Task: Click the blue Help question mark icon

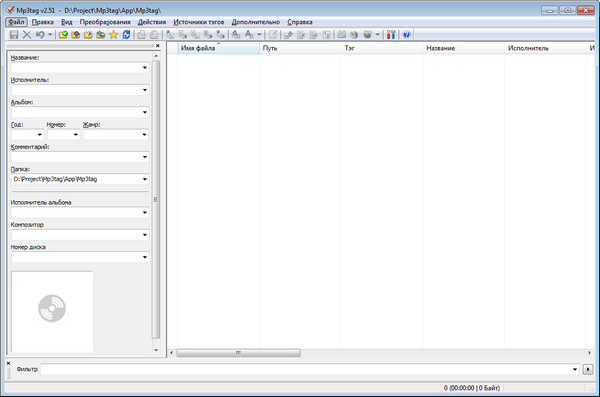Action: click(x=406, y=35)
